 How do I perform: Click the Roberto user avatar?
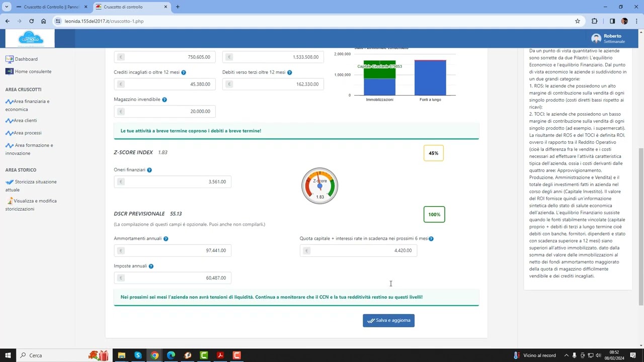click(x=596, y=39)
